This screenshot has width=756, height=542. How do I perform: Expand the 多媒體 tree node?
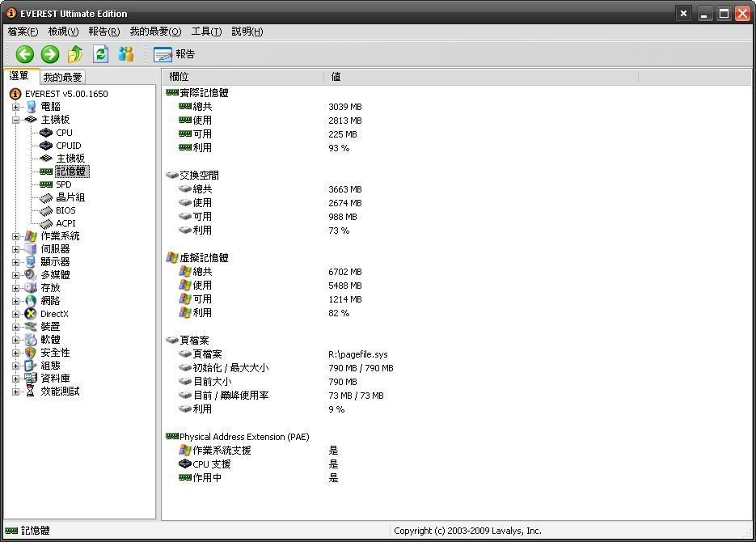[x=15, y=275]
